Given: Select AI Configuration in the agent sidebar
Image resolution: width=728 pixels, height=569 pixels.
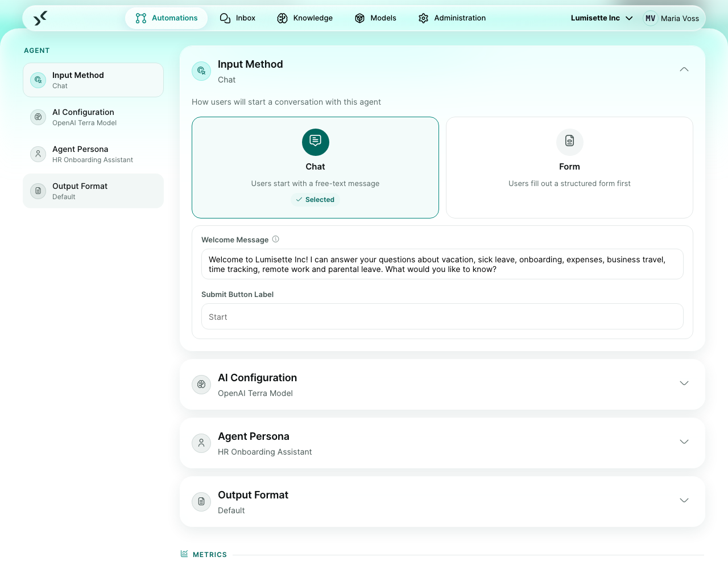Looking at the screenshot, I should 93,117.
